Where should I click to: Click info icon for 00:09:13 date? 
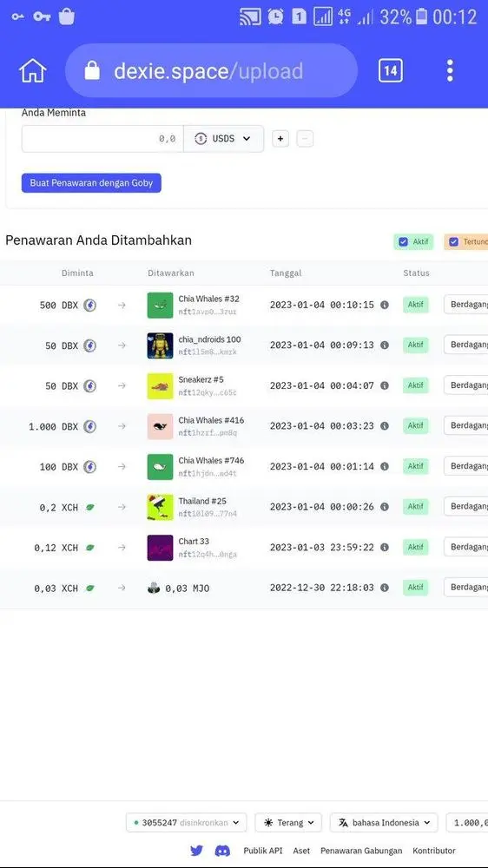click(385, 345)
